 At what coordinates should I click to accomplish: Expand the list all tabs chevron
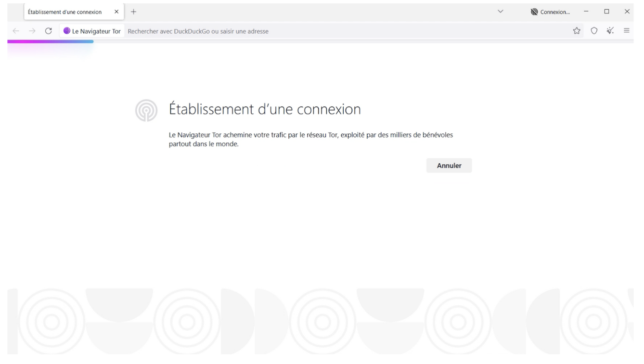(501, 12)
